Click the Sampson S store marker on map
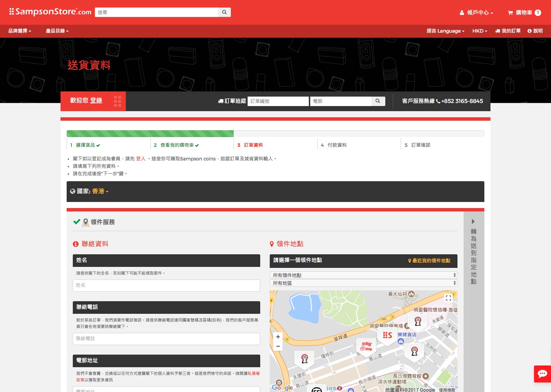Screen dimensions: 551x392 (387, 335)
